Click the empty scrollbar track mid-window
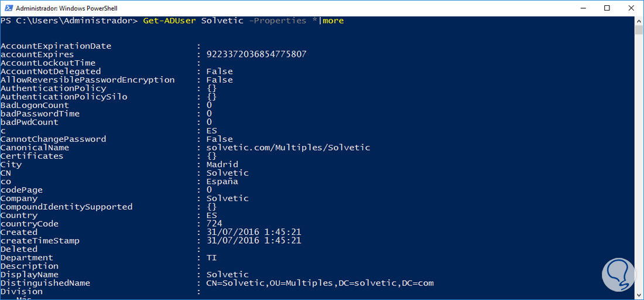Image resolution: width=644 pixels, height=300 pixels. click(x=639, y=164)
